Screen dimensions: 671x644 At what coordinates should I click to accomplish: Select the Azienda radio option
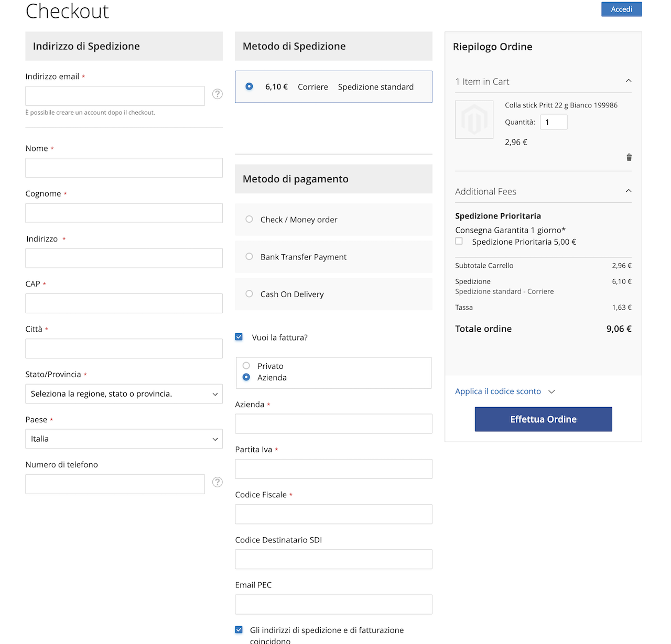pyautogui.click(x=246, y=377)
